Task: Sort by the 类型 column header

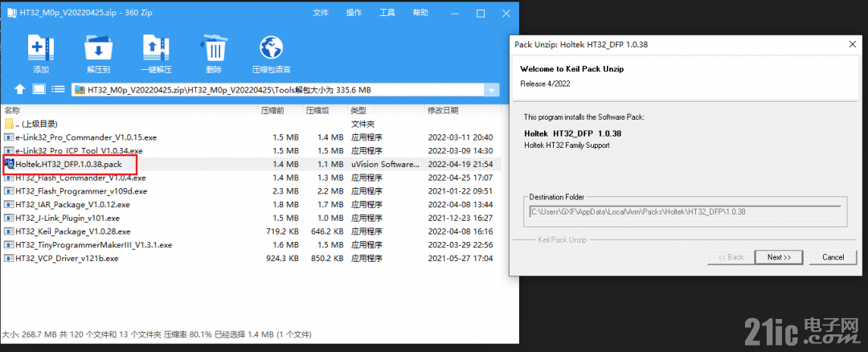Action: [x=358, y=110]
